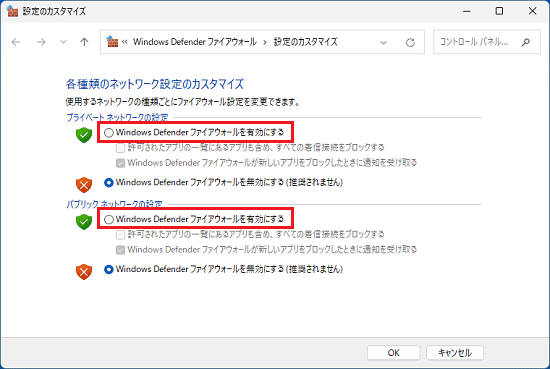Close the 設定のカスタマイズ window
Screen dimensions: 550x369
(532, 11)
